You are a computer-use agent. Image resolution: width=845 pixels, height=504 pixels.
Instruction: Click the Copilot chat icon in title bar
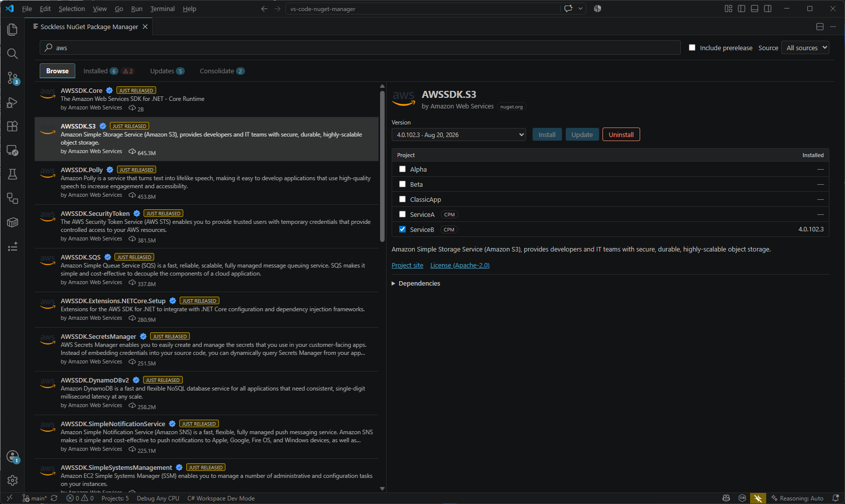click(568, 9)
